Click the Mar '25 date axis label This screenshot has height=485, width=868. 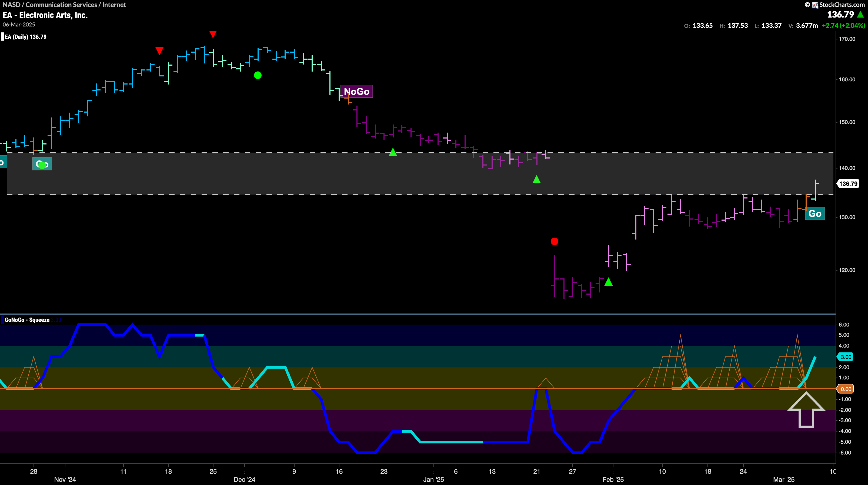click(x=784, y=480)
